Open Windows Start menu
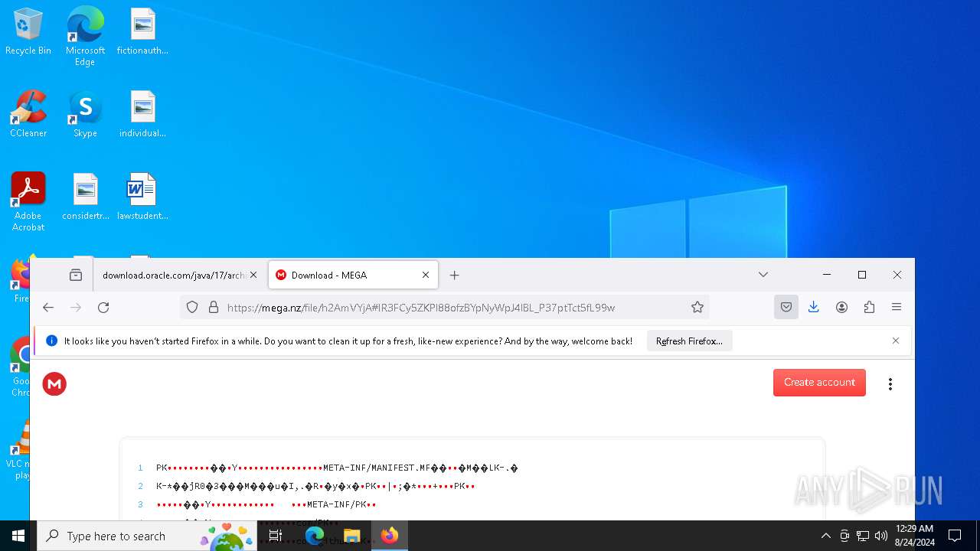Viewport: 980px width, 551px height. [18, 536]
